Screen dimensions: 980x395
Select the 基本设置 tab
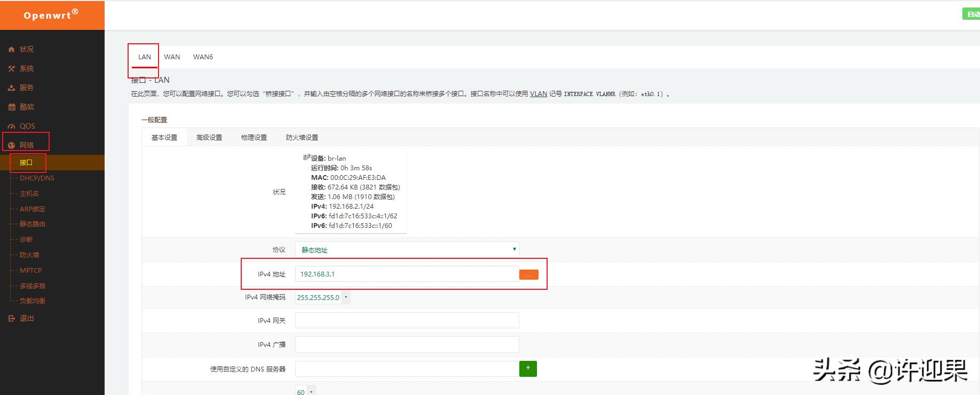point(164,137)
